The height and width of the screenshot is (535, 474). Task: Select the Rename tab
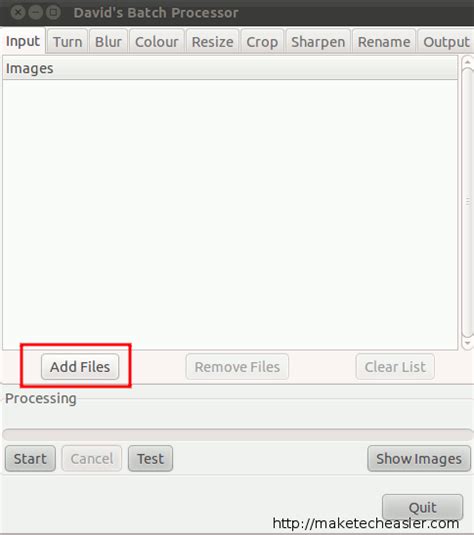point(384,42)
